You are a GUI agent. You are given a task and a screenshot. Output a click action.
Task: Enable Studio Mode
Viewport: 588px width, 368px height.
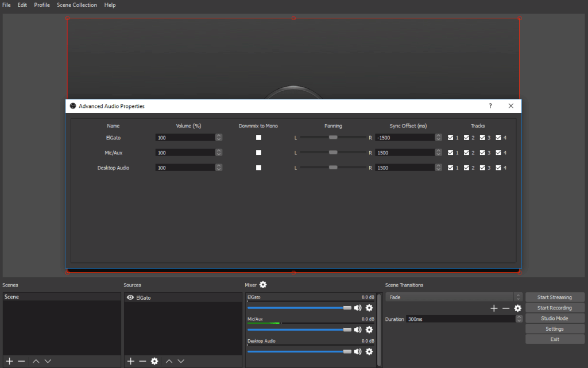click(554, 318)
